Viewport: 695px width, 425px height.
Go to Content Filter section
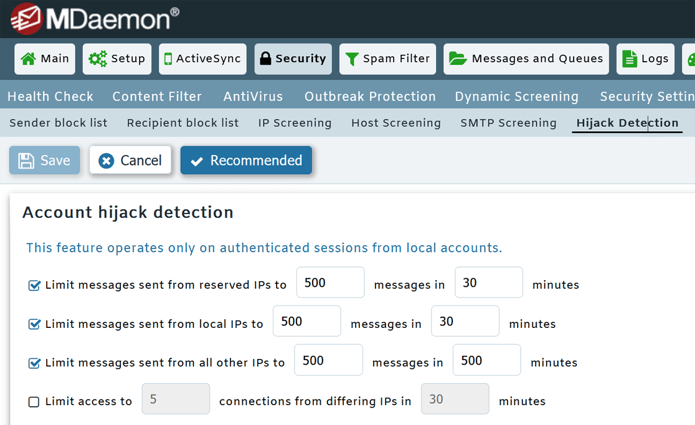[x=157, y=96]
